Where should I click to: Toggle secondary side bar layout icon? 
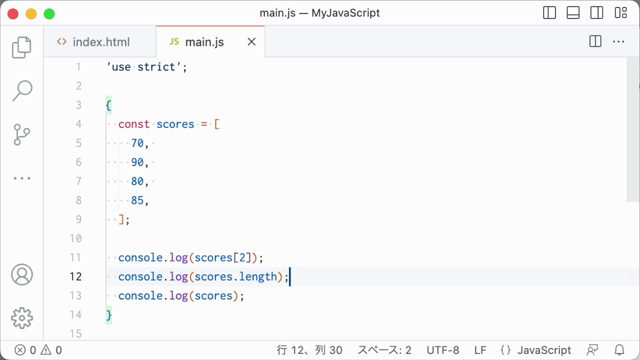[597, 13]
